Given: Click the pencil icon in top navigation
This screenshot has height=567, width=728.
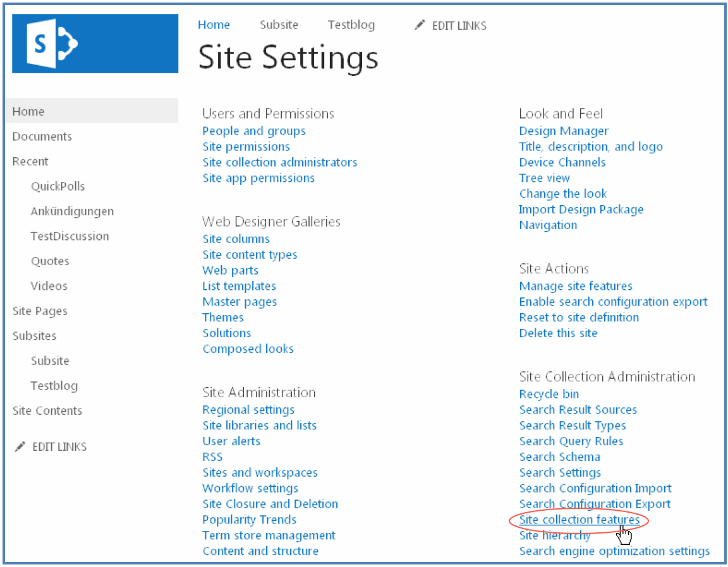Looking at the screenshot, I should click(x=420, y=25).
